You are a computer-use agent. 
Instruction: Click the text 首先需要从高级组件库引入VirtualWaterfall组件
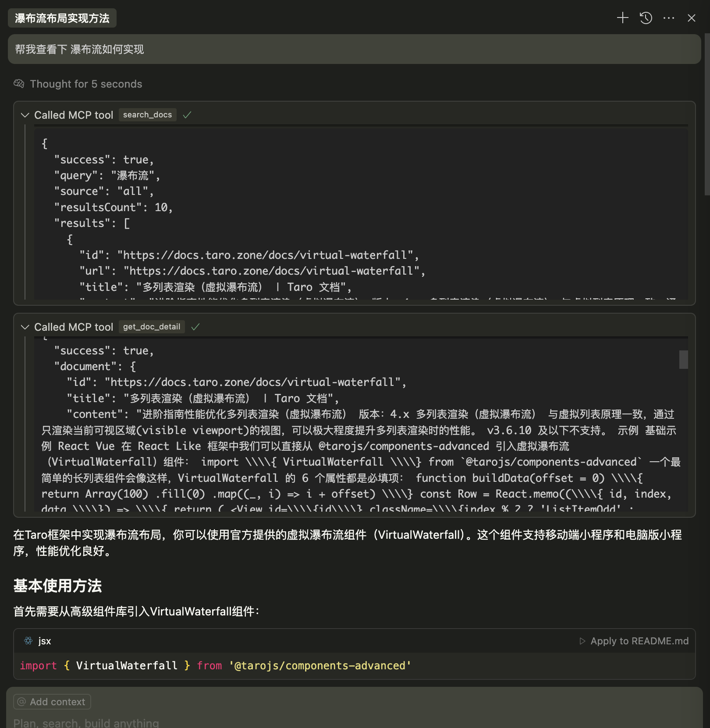coord(136,611)
